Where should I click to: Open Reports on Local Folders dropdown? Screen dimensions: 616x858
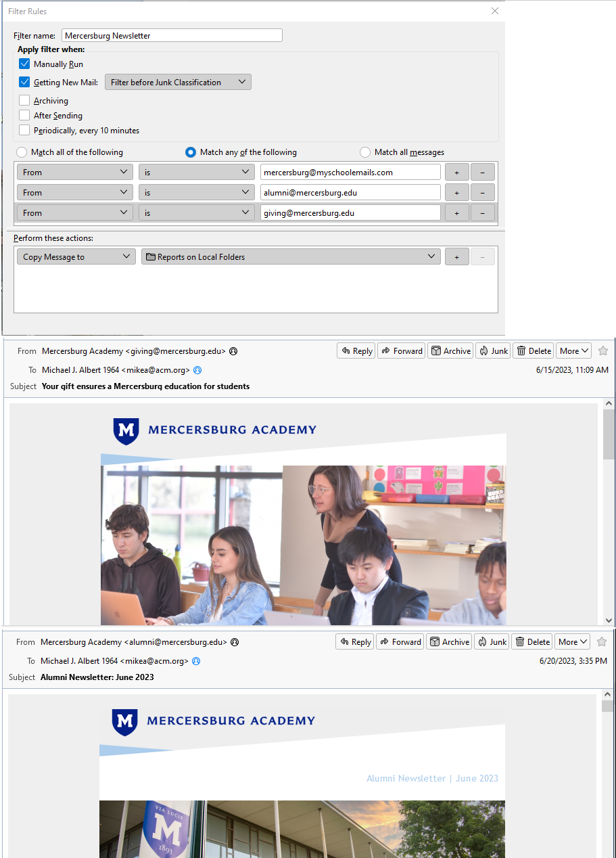(291, 257)
